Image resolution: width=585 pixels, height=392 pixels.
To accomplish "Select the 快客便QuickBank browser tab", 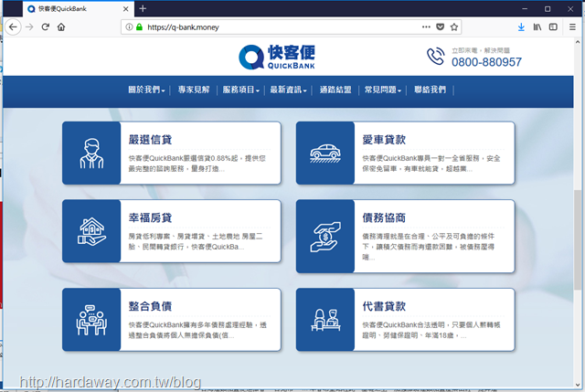I will [x=79, y=9].
